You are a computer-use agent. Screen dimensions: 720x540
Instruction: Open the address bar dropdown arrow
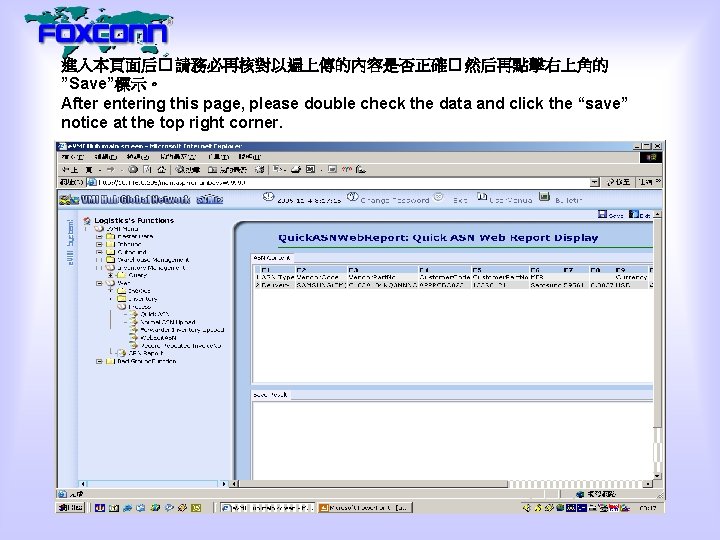click(x=595, y=182)
